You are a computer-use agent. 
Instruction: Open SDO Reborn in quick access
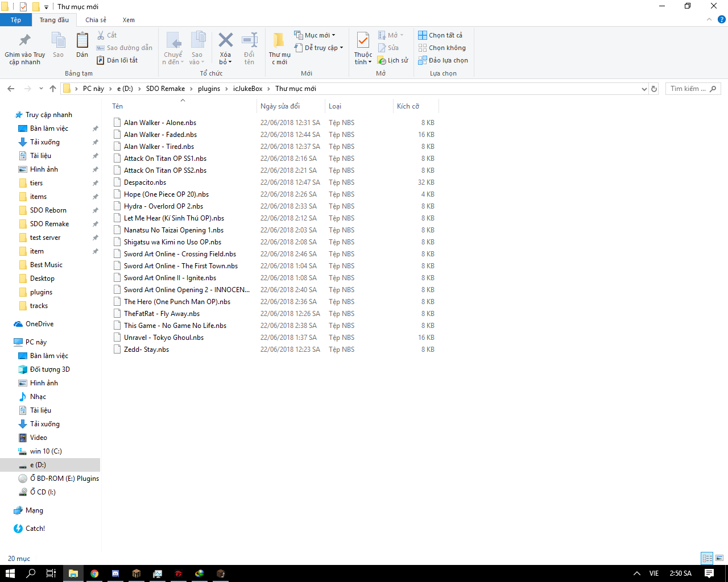pos(48,210)
